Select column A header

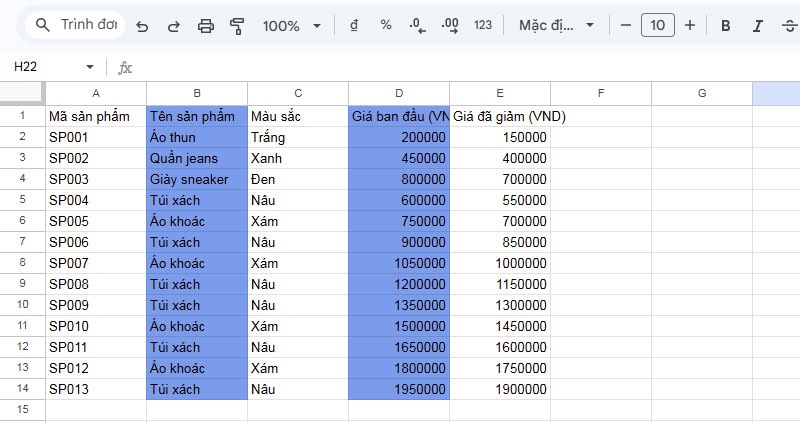(x=96, y=93)
